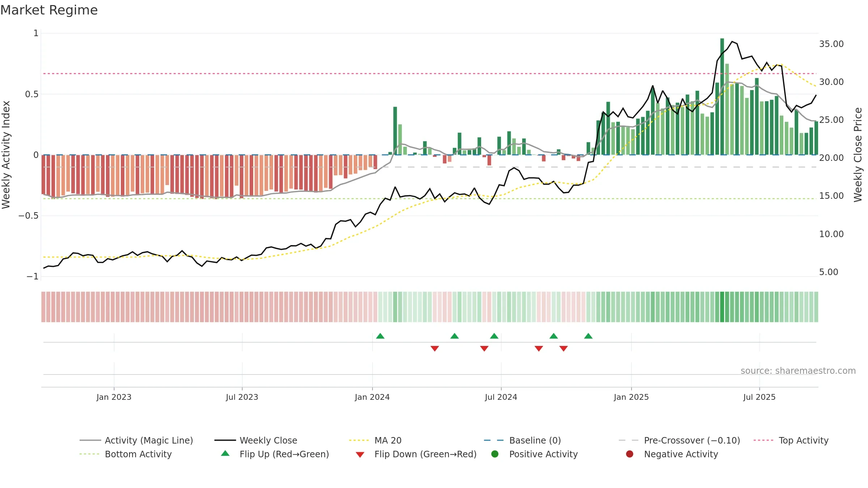The width and height of the screenshot is (868, 488).
Task: Click the last green flip-up marker before Jan 2025
Action: pos(588,336)
